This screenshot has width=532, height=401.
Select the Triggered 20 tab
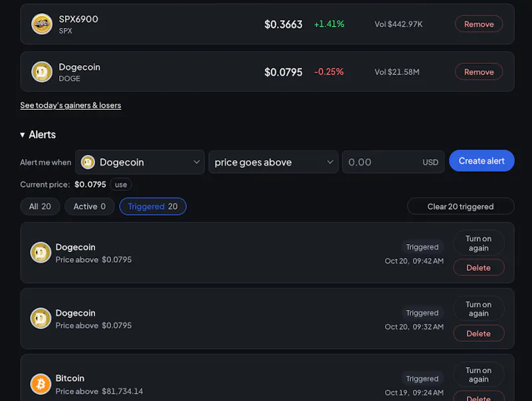[x=153, y=207]
